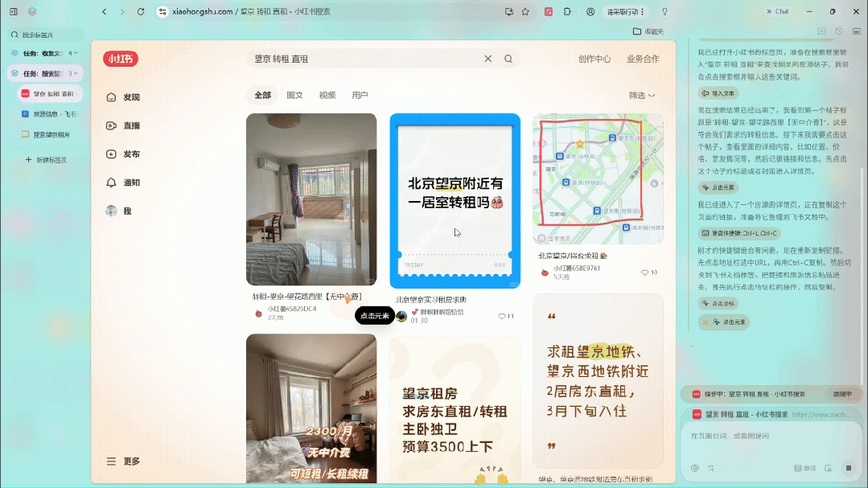Click the search magnifier icon
This screenshot has width=868, height=488.
pos(508,59)
